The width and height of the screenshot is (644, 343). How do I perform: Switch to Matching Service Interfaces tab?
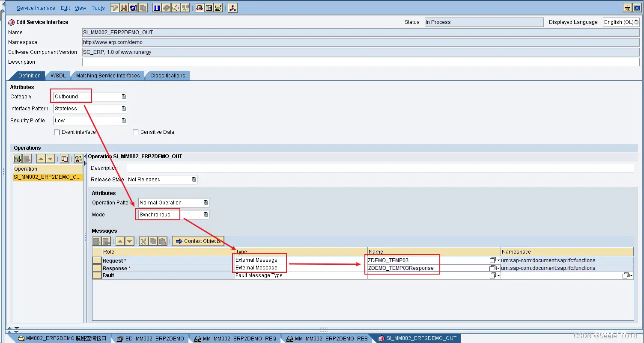[x=108, y=76]
